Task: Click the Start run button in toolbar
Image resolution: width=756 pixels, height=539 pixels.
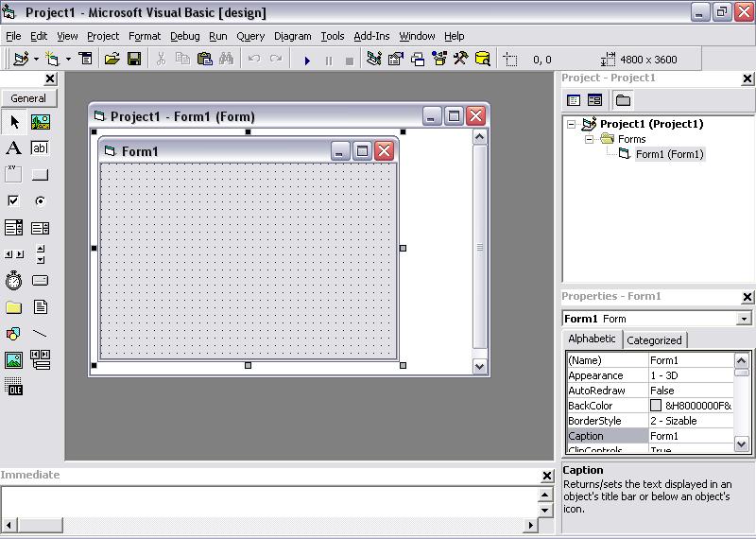Action: point(307,60)
